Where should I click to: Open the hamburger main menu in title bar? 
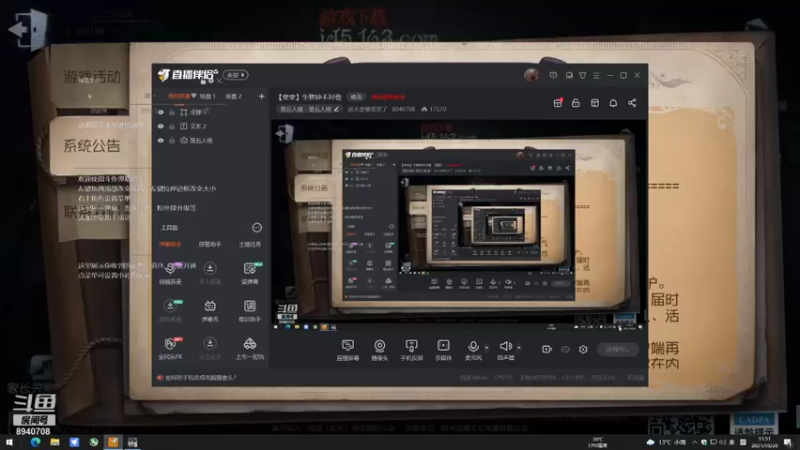click(x=596, y=76)
